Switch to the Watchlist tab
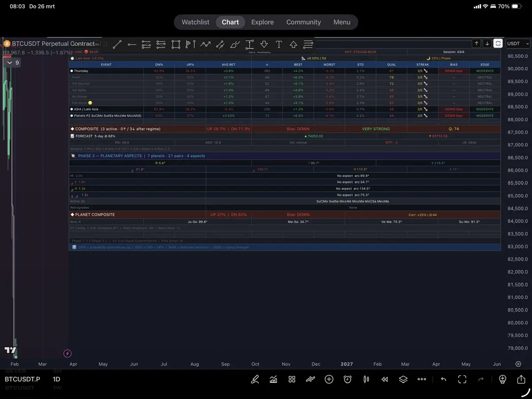532x399 pixels. (x=196, y=22)
